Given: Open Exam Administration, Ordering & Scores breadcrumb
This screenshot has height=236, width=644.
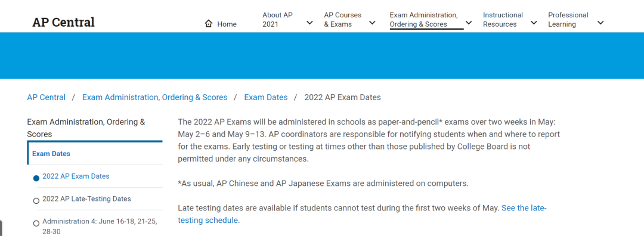Looking at the screenshot, I should 155,97.
